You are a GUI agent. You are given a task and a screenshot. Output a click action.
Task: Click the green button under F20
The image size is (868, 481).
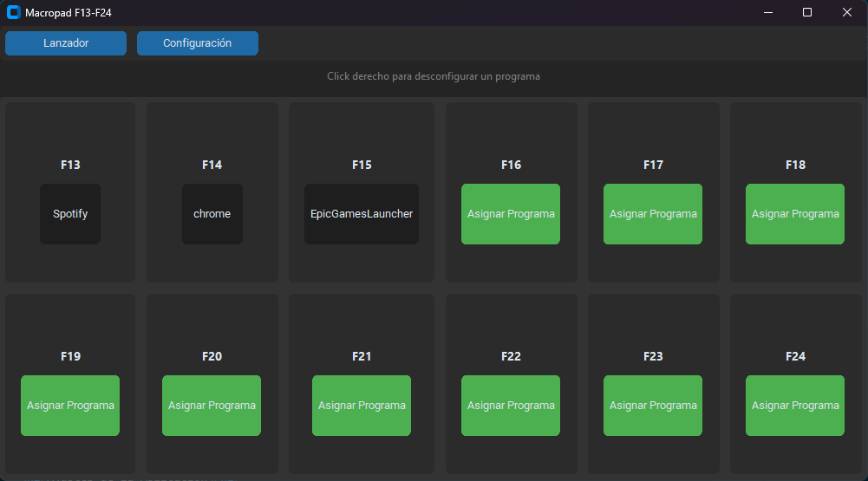212,406
